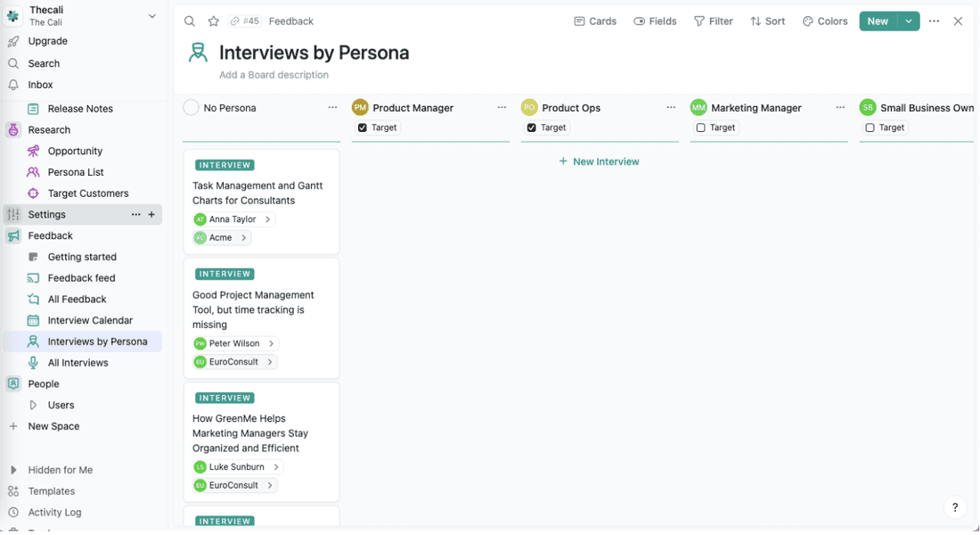The image size is (980, 535).
Task: Enable Target for the Marketing Manager column
Action: tap(700, 127)
